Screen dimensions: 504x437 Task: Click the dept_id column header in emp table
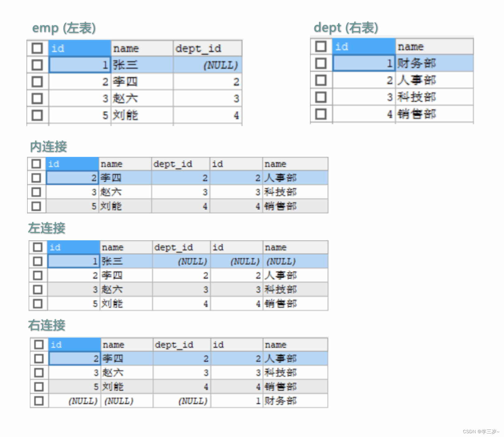[x=207, y=48]
